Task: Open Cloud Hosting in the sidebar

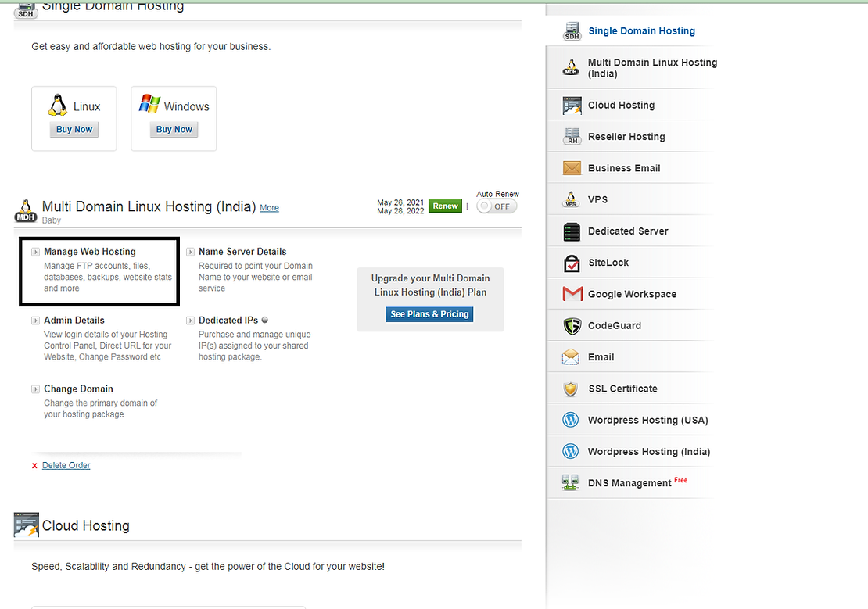Action: (x=621, y=106)
